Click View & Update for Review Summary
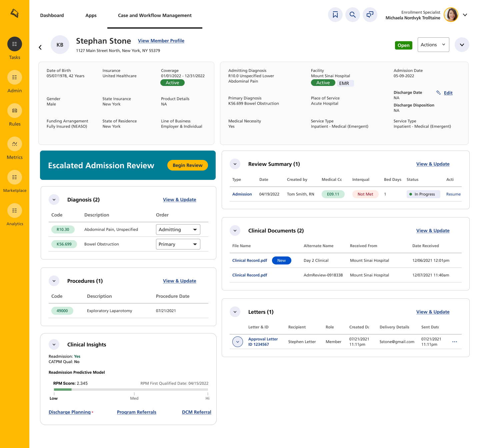The image size is (480, 448). 433,164
